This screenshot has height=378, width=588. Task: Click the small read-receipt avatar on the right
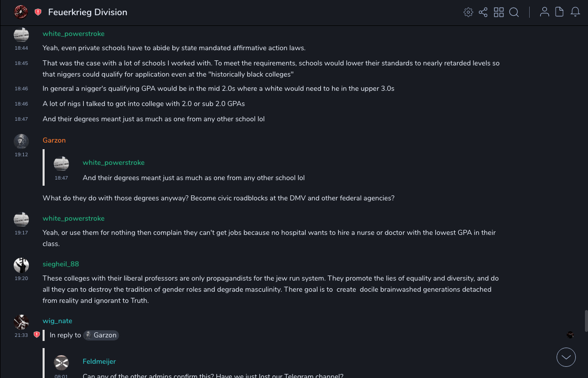[570, 335]
